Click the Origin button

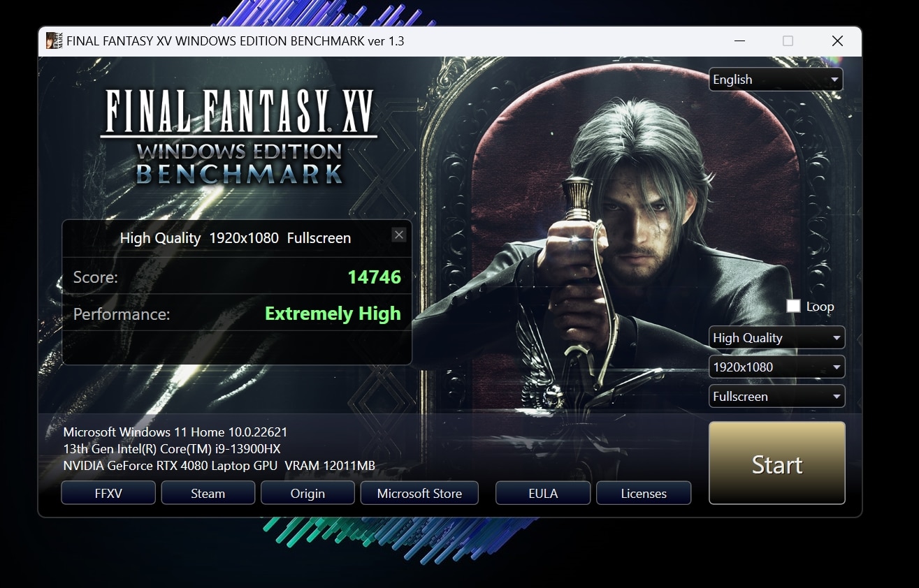(x=307, y=493)
